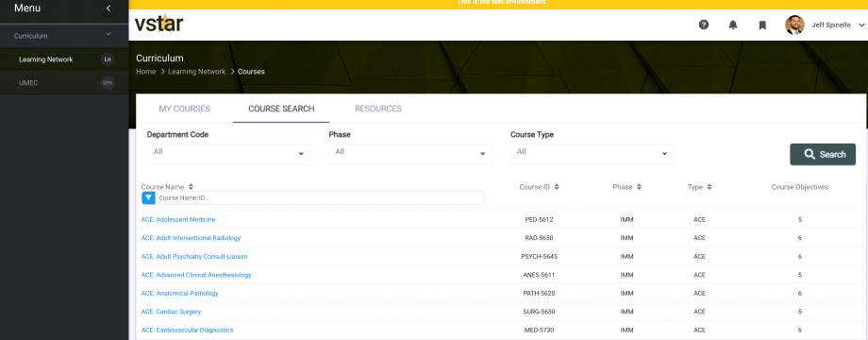
Task: Open the help question mark icon
Action: (704, 25)
